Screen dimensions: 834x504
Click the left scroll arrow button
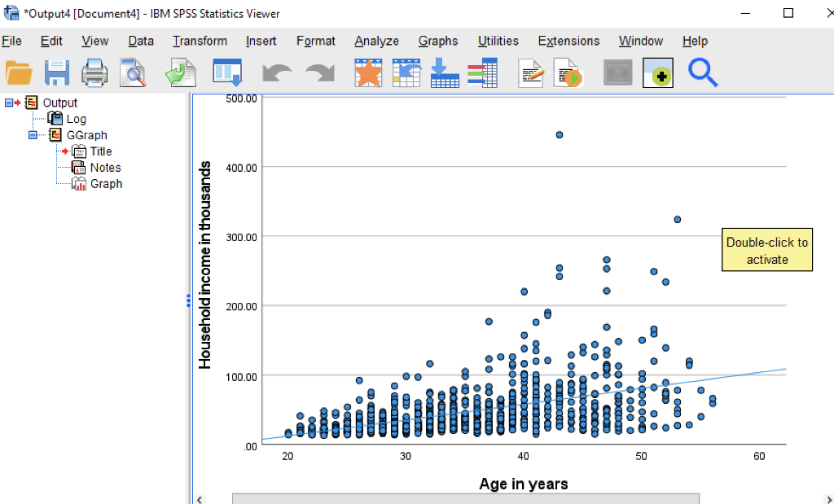point(200,498)
